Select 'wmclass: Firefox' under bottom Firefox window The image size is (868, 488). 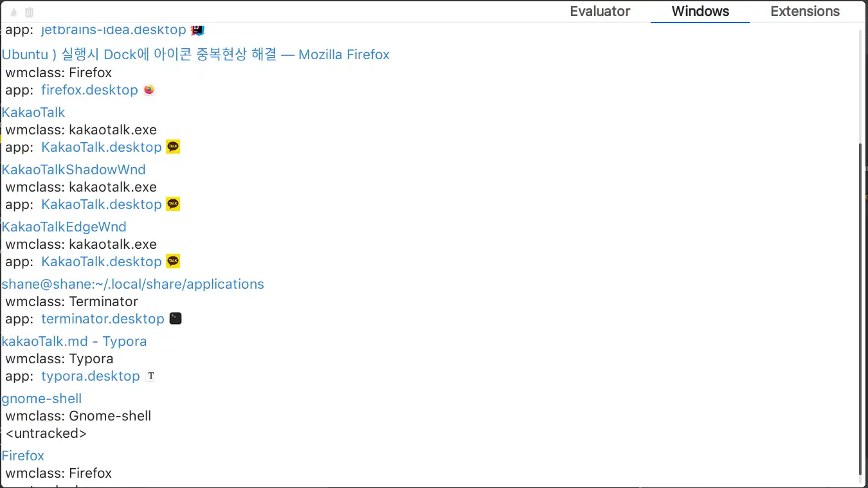point(59,473)
